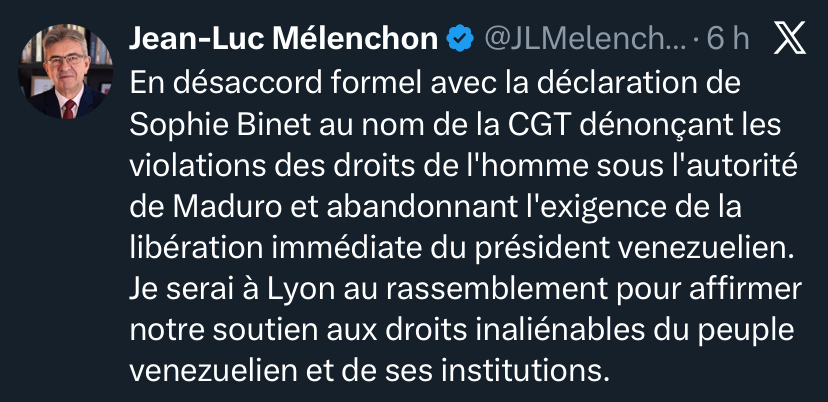This screenshot has width=828, height=402.
Task: Open the tweet via the "6 h" timestamp
Action: pyautogui.click(x=728, y=39)
